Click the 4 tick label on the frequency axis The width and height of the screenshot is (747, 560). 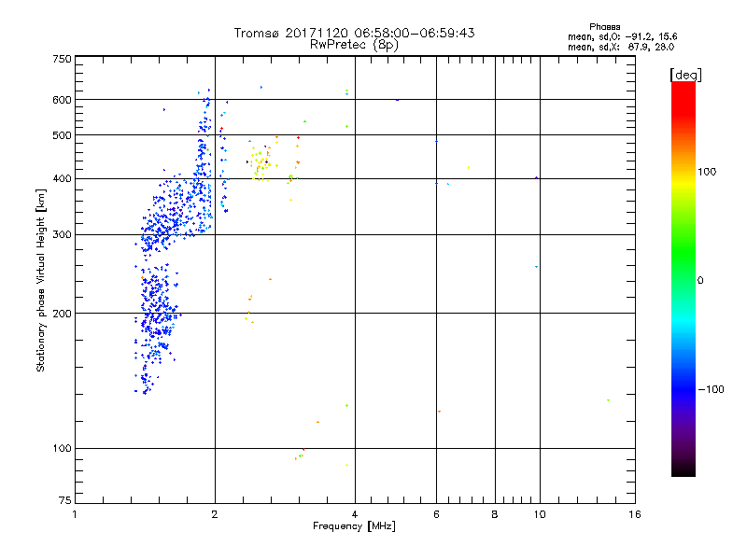pos(355,515)
